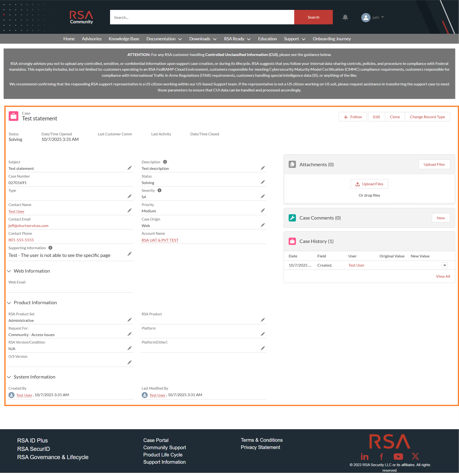Open the LinkedIn icon in footer
The height and width of the screenshot is (476, 459).
[x=364, y=456]
